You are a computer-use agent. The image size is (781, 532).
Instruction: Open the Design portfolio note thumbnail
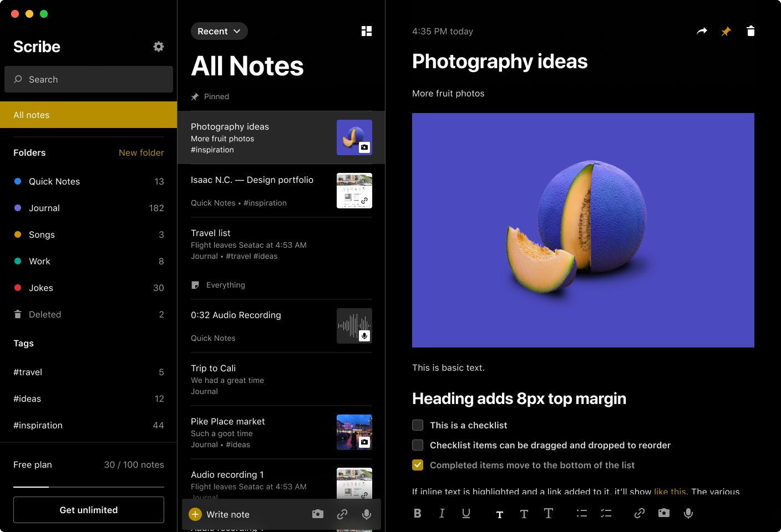coord(354,191)
